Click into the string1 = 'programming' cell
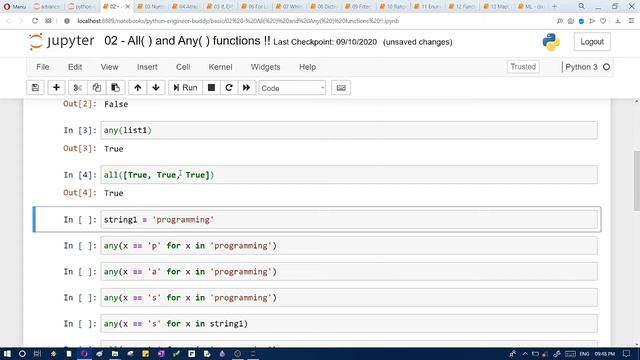This screenshot has height=360, width=640. (x=349, y=220)
